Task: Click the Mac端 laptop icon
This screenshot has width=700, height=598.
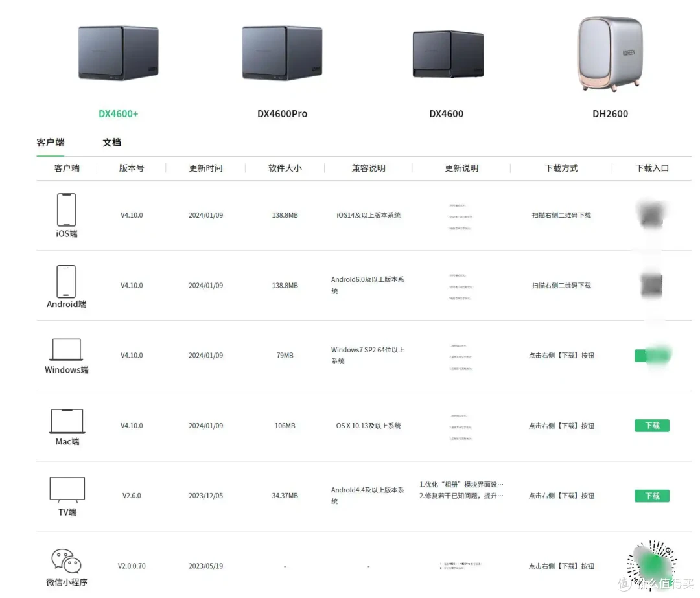Action: point(67,421)
